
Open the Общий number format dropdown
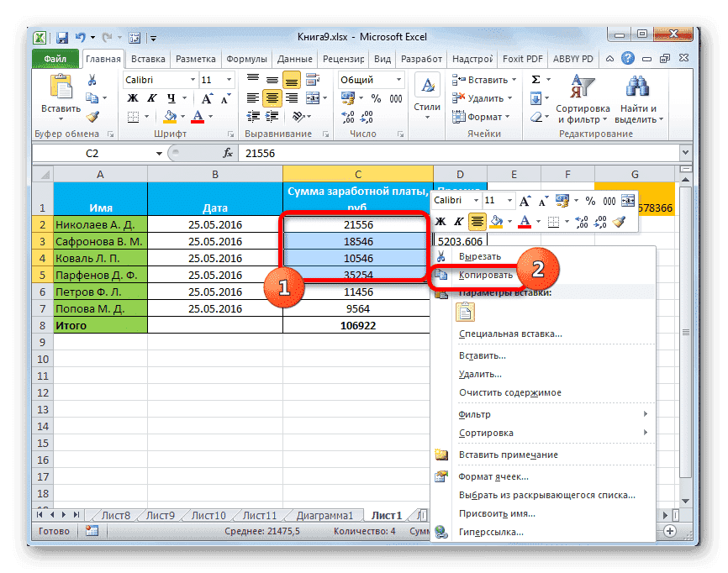point(398,79)
